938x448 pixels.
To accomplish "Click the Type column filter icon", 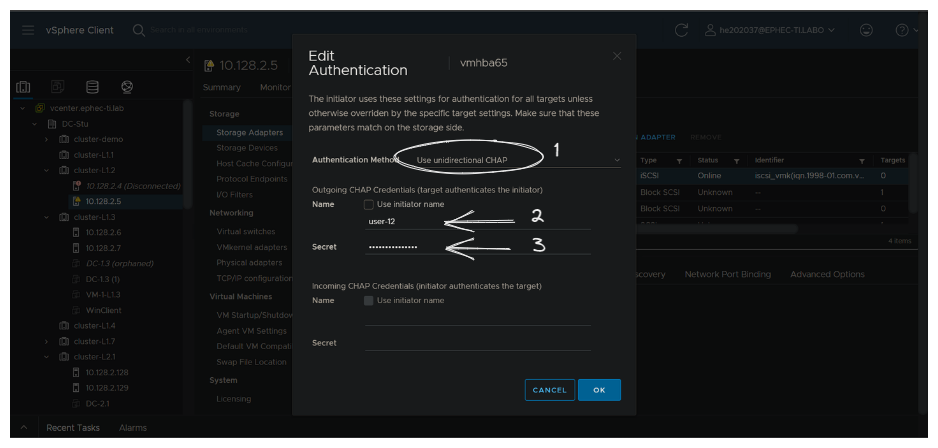I will pos(679,161).
